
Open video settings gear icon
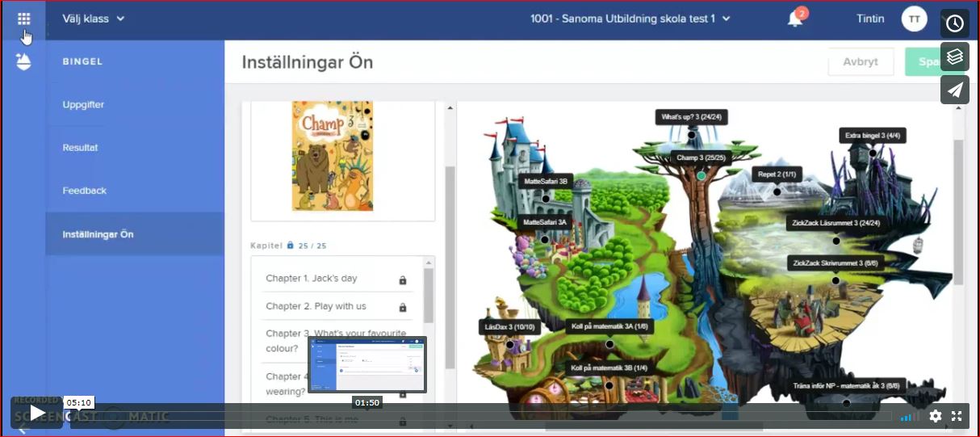click(936, 416)
